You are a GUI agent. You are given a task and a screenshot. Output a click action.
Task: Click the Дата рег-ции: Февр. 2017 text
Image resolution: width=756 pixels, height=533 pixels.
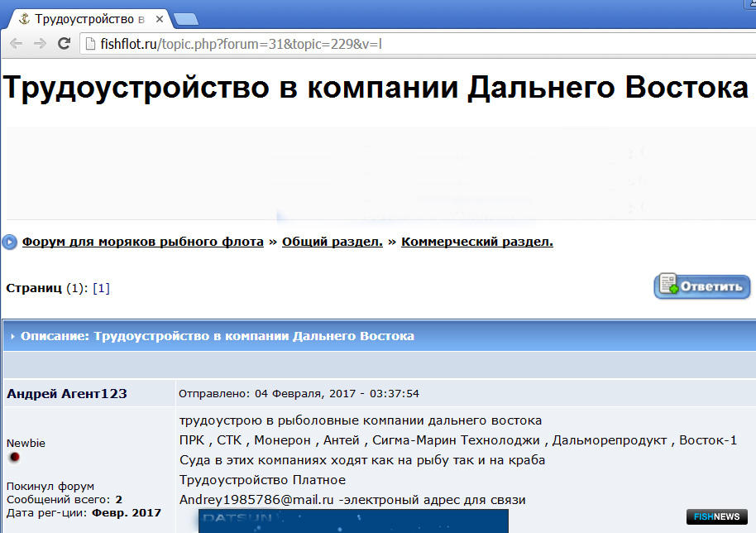84,513
